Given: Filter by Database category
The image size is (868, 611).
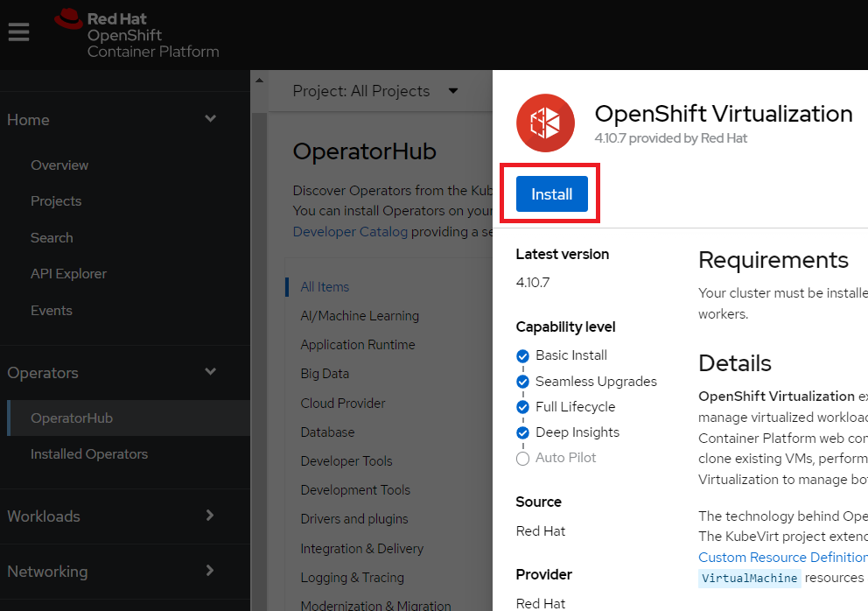Looking at the screenshot, I should pos(327,432).
